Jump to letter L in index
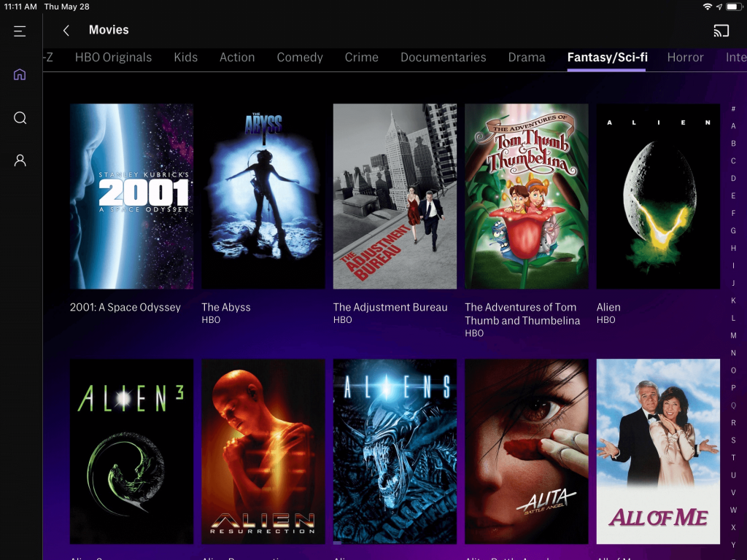 tap(733, 318)
